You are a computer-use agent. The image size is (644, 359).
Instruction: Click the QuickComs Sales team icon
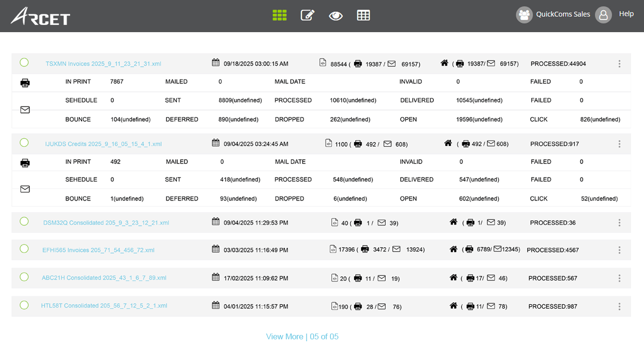tap(524, 15)
